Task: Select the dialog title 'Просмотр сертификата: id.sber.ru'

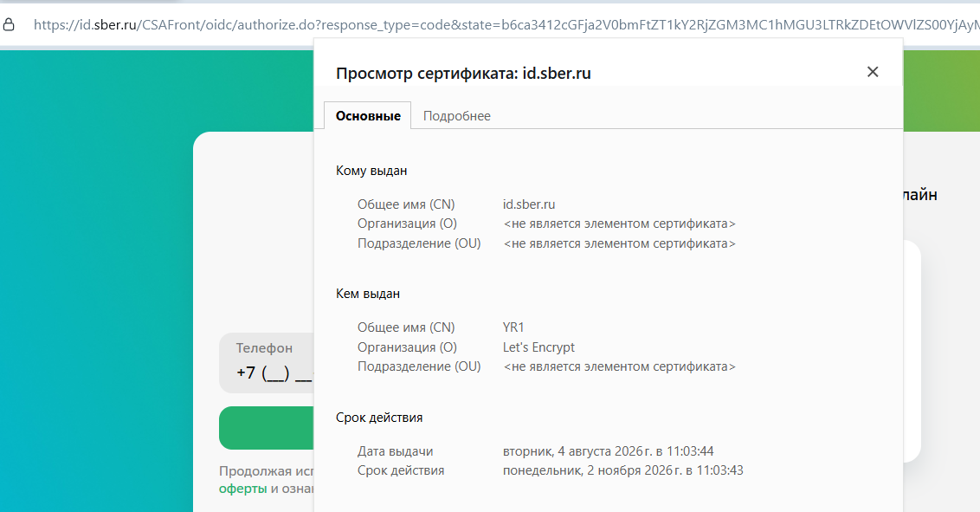Action: point(463,73)
